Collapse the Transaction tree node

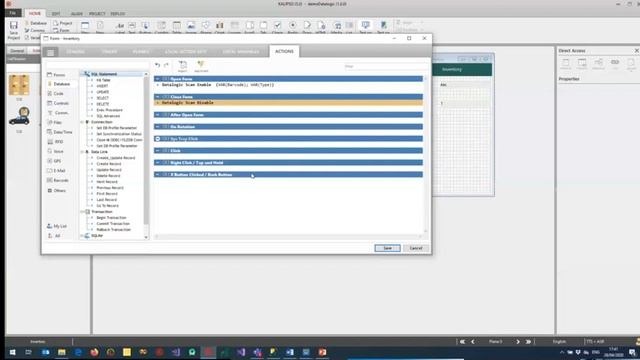click(x=82, y=212)
